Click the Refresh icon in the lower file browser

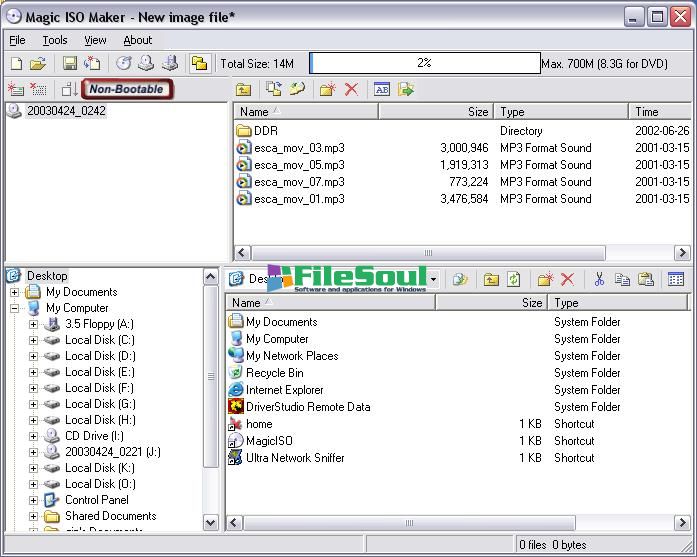[x=514, y=280]
